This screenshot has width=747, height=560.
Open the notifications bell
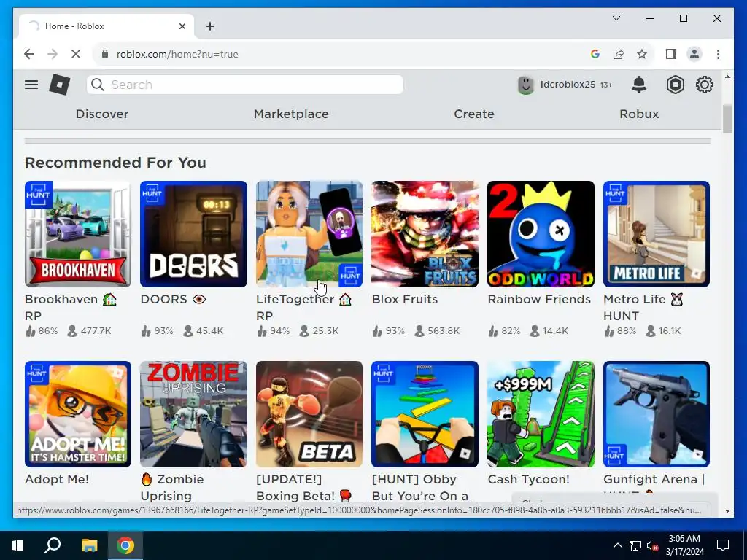[x=639, y=85]
